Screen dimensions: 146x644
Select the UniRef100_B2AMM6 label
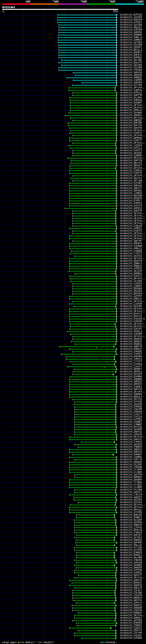pos(131,377)
